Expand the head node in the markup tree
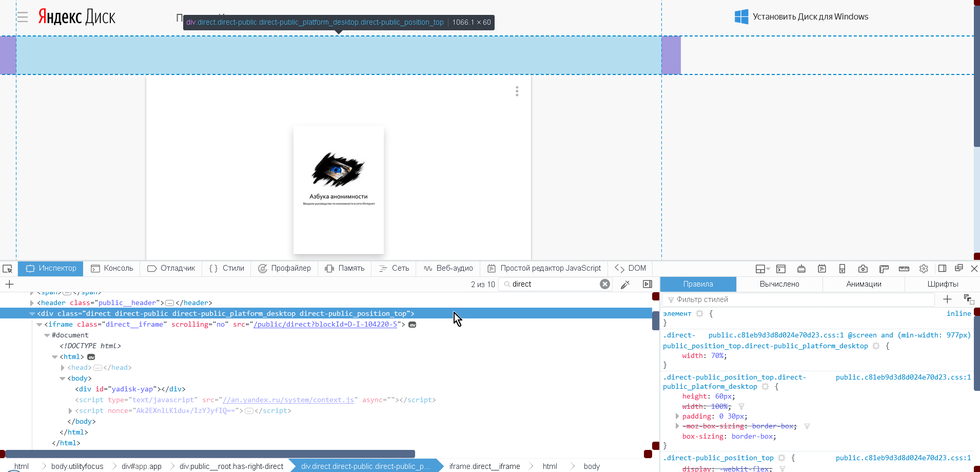The image size is (980, 472). [62, 367]
